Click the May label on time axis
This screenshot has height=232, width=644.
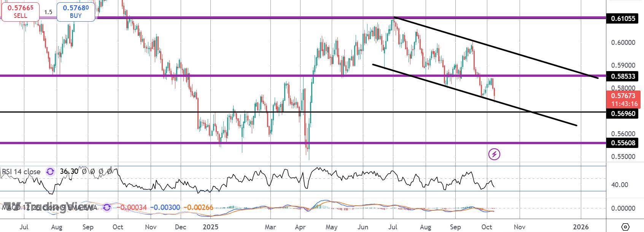[x=332, y=227]
